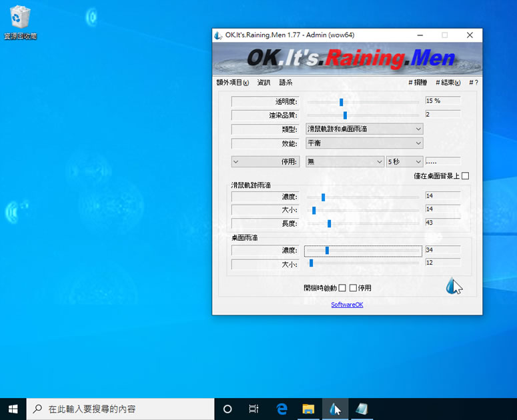Open the 5 秒 duration dropdown
This screenshot has height=420, width=517.
coord(404,161)
